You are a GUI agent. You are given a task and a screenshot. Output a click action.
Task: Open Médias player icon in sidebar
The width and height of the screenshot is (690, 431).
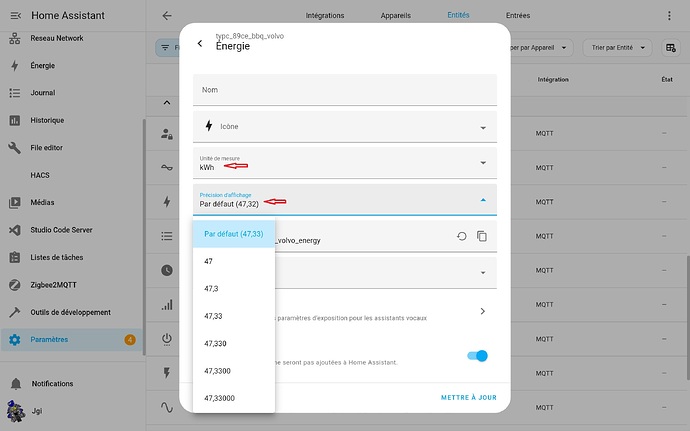(15, 203)
